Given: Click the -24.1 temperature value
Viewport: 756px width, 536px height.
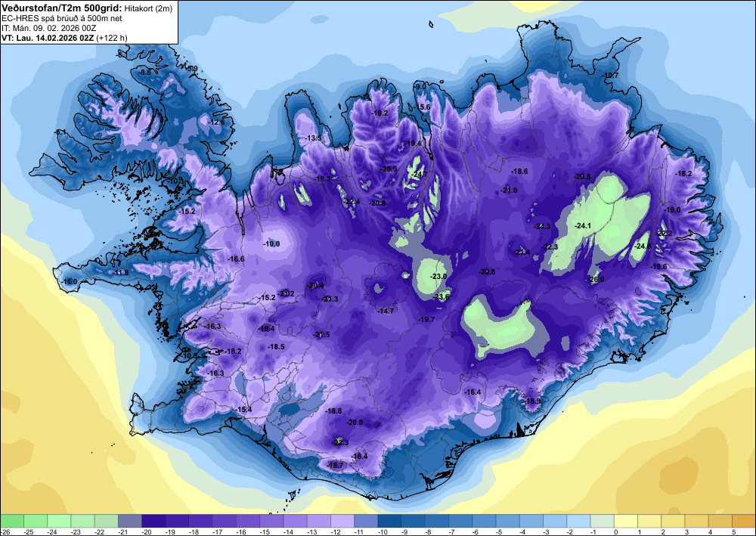Looking at the screenshot, I should [x=583, y=225].
